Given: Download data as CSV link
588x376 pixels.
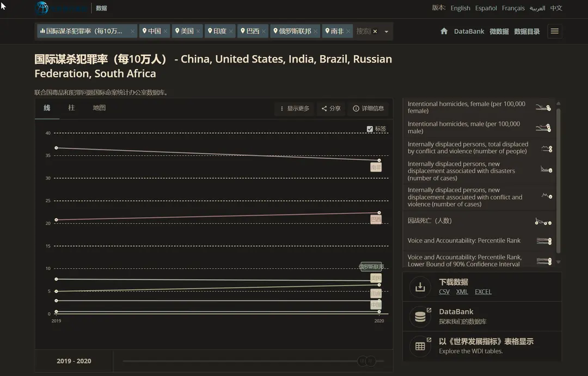Looking at the screenshot, I should pos(444,292).
